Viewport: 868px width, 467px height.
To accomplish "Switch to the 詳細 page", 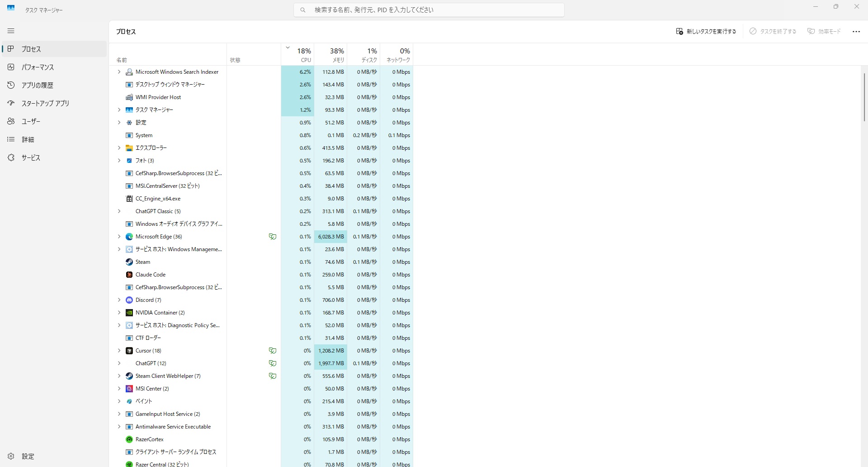I will [x=54, y=139].
